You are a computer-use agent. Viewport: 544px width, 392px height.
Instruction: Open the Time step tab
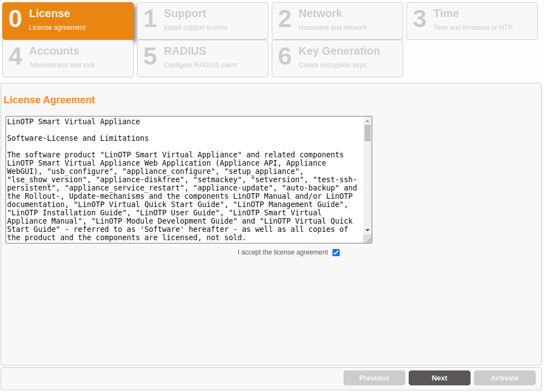472,20
